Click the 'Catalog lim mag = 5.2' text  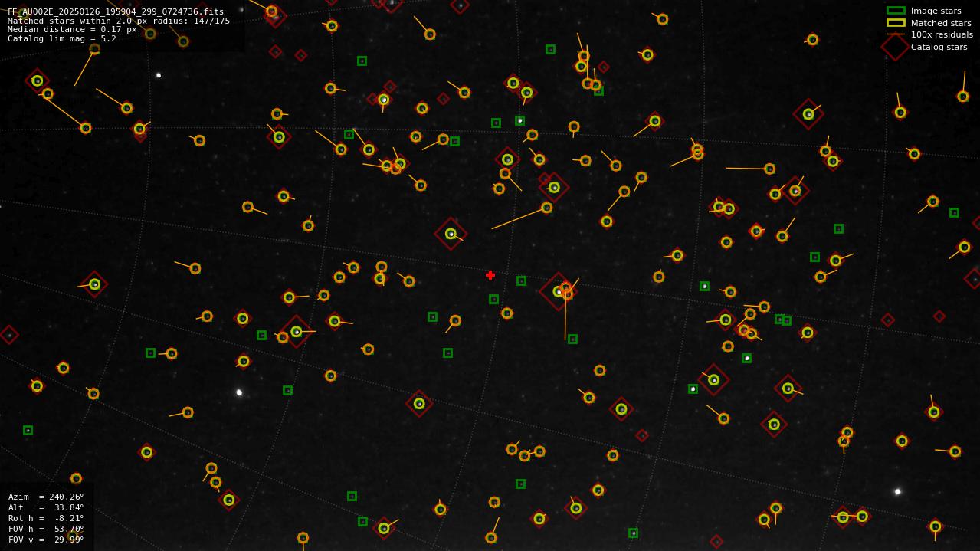pos(62,38)
